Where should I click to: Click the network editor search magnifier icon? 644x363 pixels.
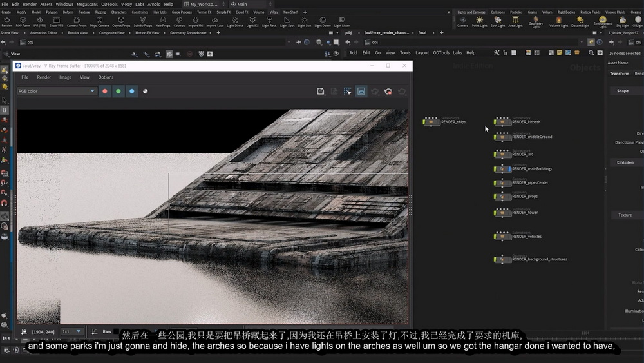click(x=591, y=53)
